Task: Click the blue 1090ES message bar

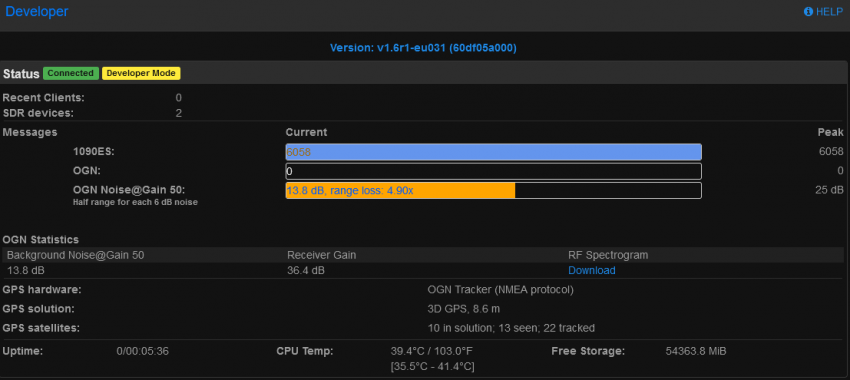Action: tap(493, 152)
